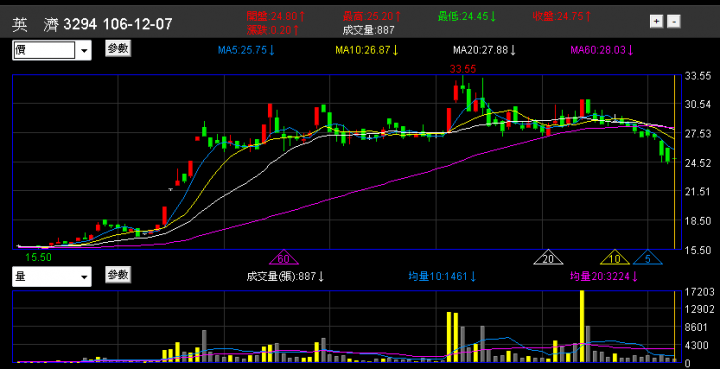Click the MA10:26.87 label
This screenshot has width=720, height=369.
pyautogui.click(x=367, y=50)
